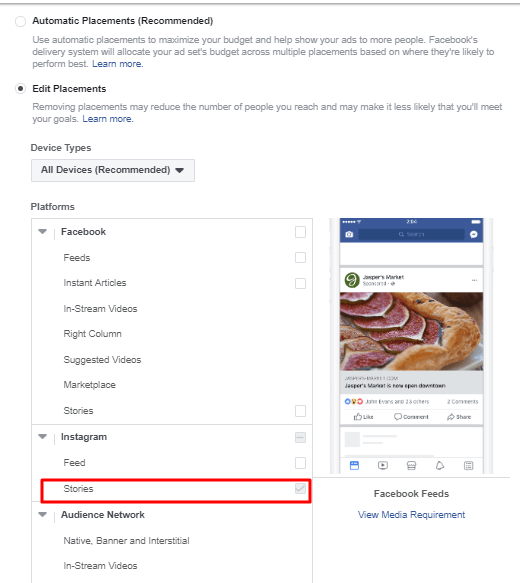Click the notifications bell in preview footer
Viewport: 520px width, 583px height.
coord(440,466)
